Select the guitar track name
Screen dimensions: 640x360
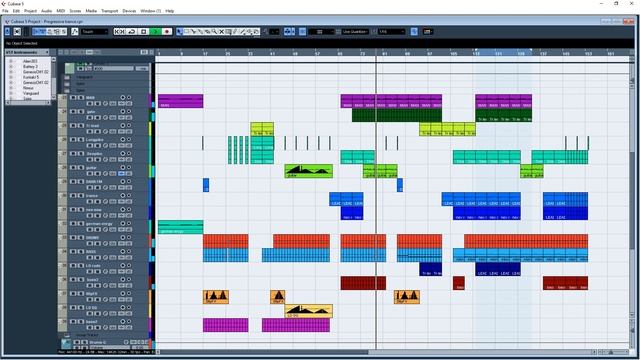click(x=91, y=168)
